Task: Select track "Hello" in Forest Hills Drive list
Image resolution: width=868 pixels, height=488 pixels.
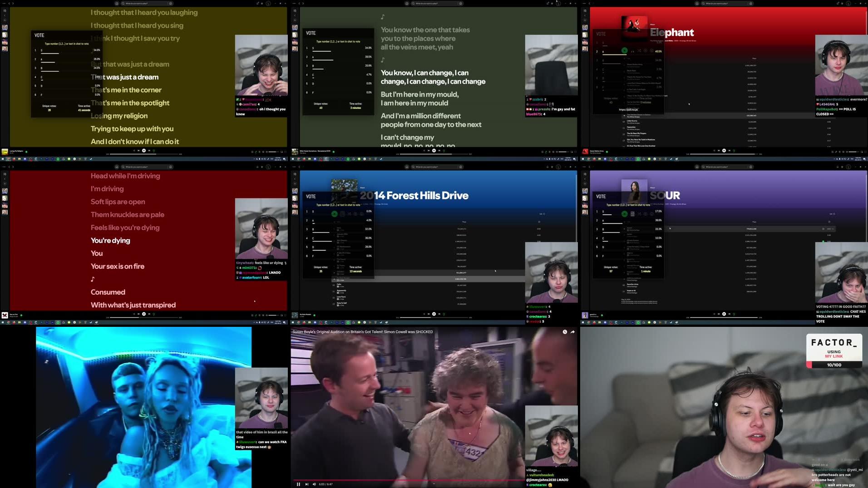Action: (x=339, y=285)
